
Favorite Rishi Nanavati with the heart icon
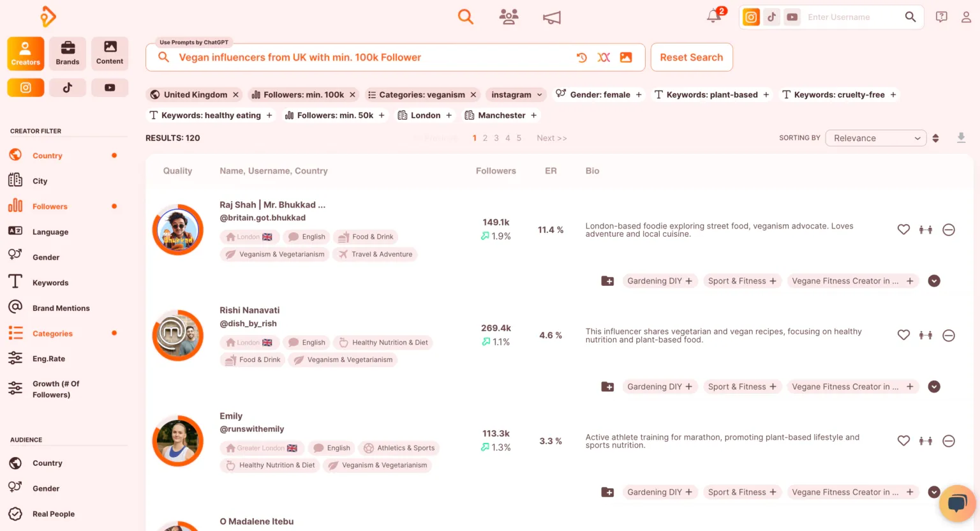[903, 335]
